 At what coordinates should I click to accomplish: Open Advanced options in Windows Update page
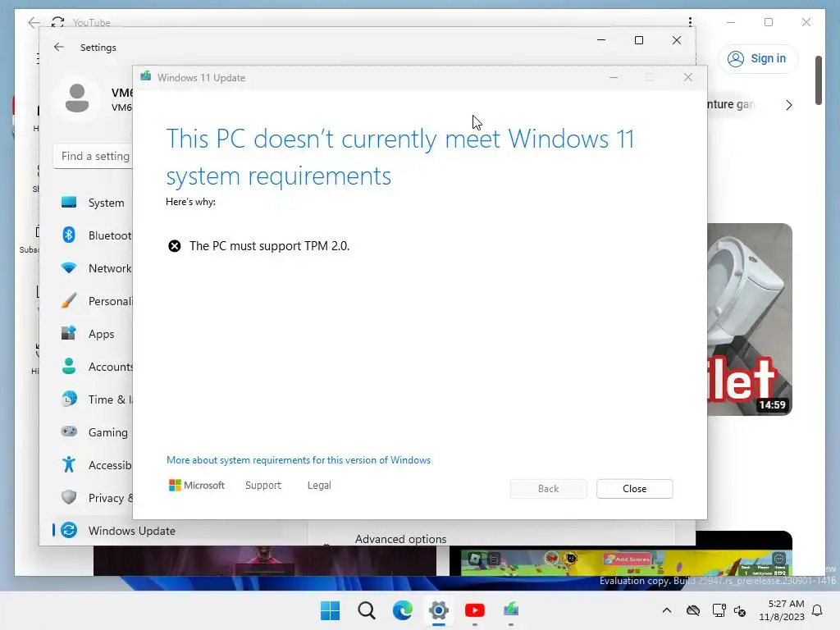click(400, 539)
